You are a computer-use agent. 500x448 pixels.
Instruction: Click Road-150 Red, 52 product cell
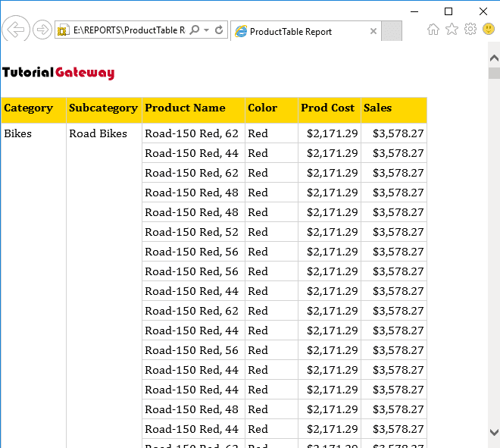193,232
